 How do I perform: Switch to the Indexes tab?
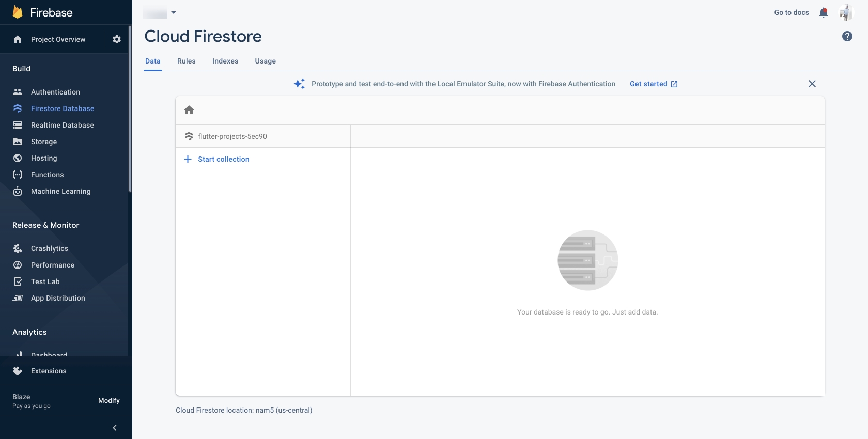pyautogui.click(x=225, y=61)
